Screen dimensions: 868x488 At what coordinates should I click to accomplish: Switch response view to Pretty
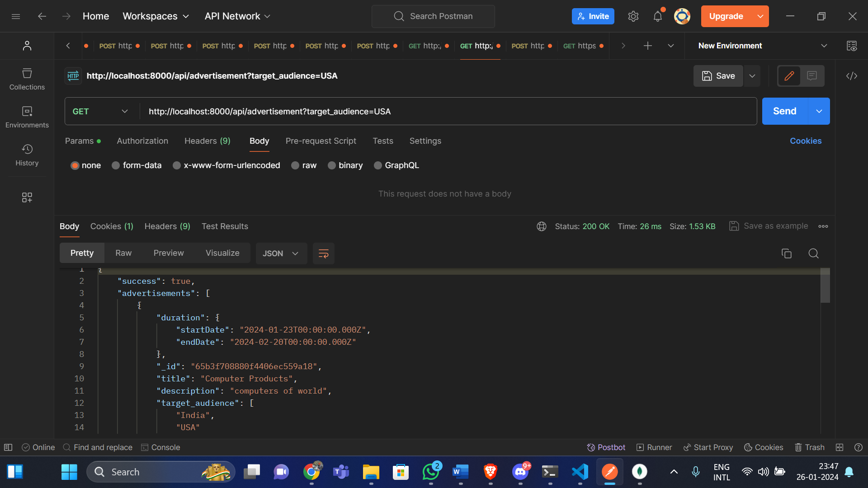[x=82, y=253]
